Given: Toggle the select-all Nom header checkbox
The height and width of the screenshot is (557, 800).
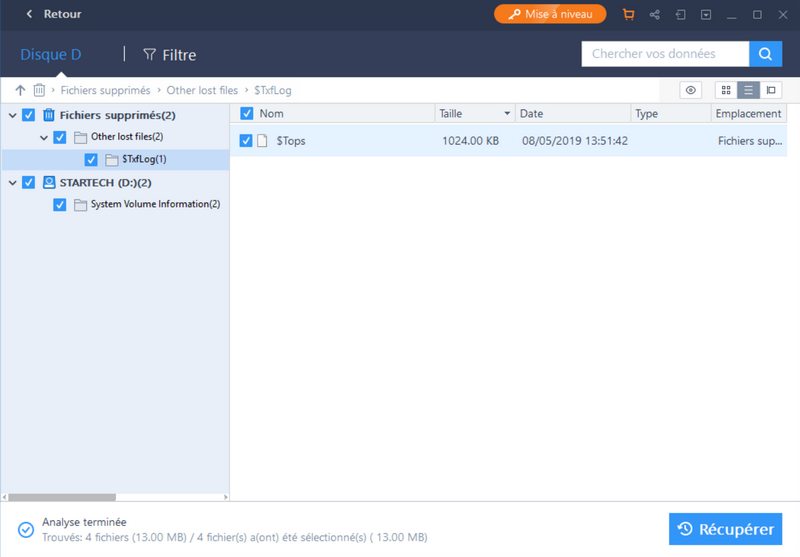Looking at the screenshot, I should (246, 113).
